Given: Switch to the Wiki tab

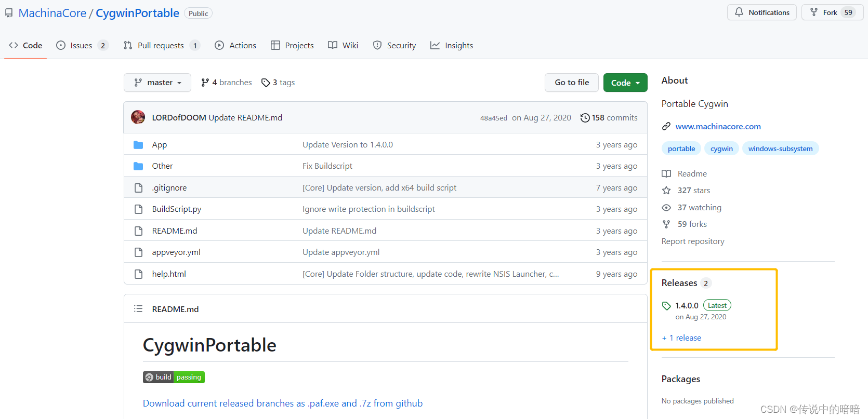Looking at the screenshot, I should click(x=343, y=46).
